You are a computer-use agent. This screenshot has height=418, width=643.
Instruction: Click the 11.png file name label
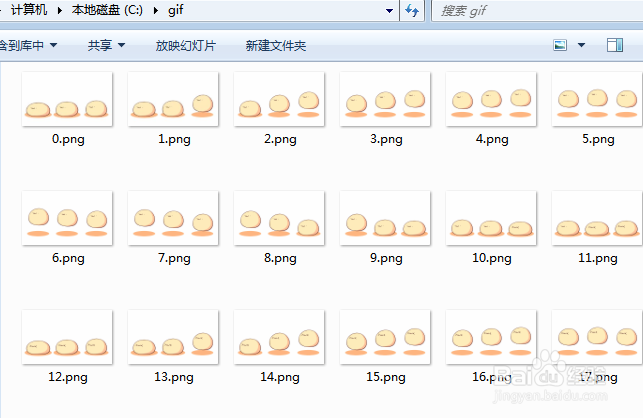pyautogui.click(x=598, y=258)
